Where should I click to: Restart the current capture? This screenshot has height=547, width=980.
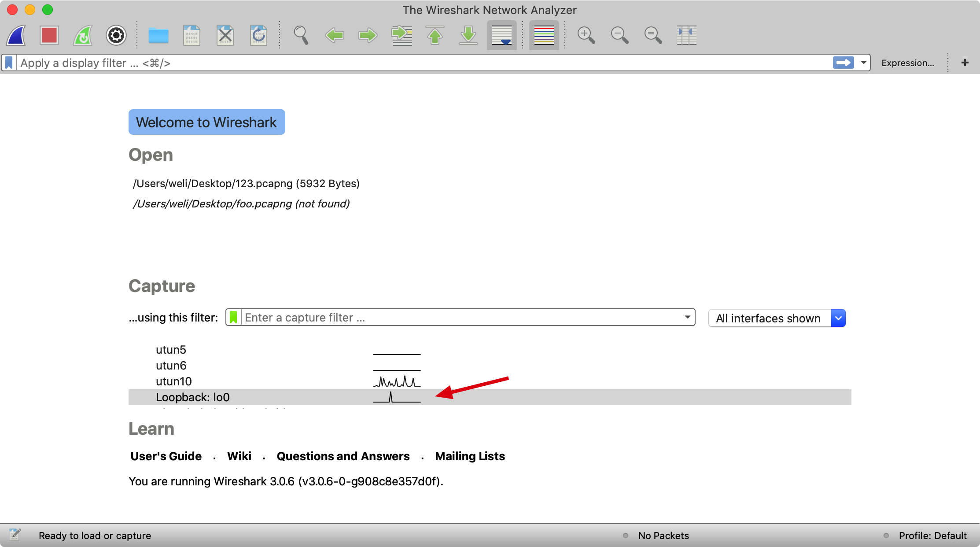click(83, 35)
